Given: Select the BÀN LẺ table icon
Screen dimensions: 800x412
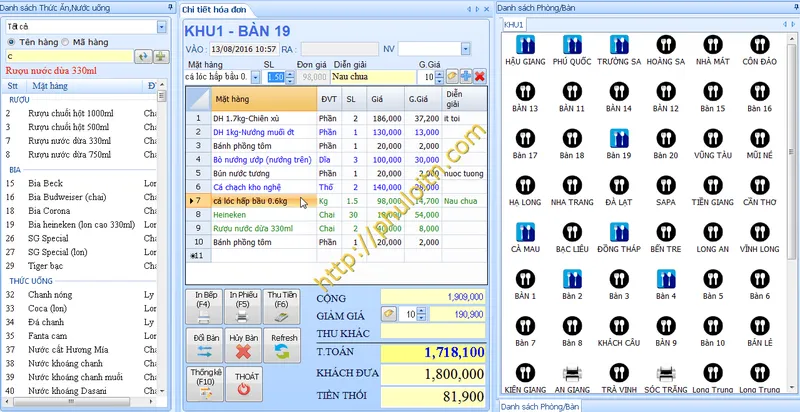Looking at the screenshot, I should pos(760,326).
